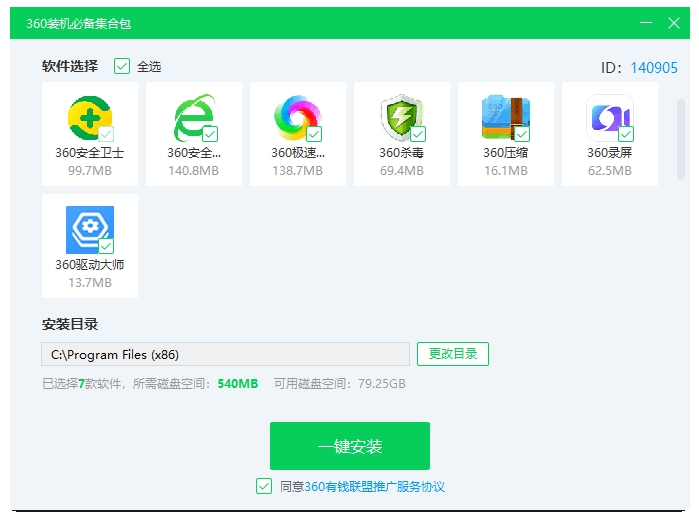Click the 一键安装 install button
The height and width of the screenshot is (519, 699).
click(350, 446)
